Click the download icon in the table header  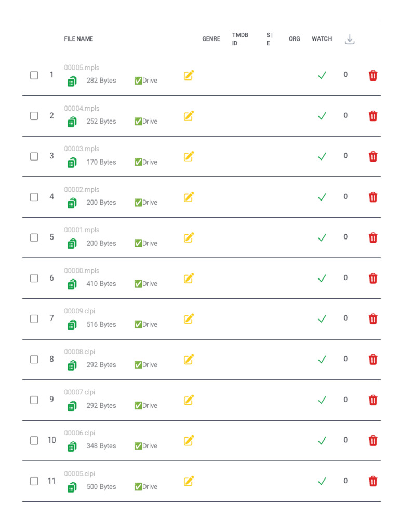(350, 39)
